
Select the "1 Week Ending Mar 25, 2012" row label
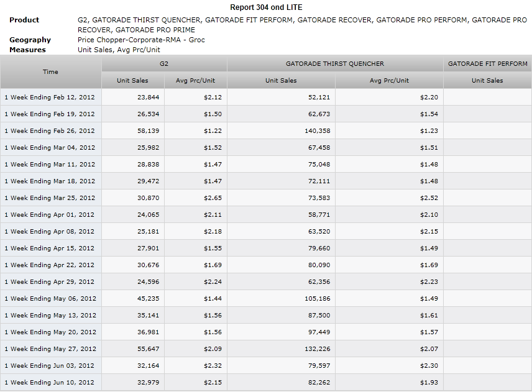click(x=50, y=198)
